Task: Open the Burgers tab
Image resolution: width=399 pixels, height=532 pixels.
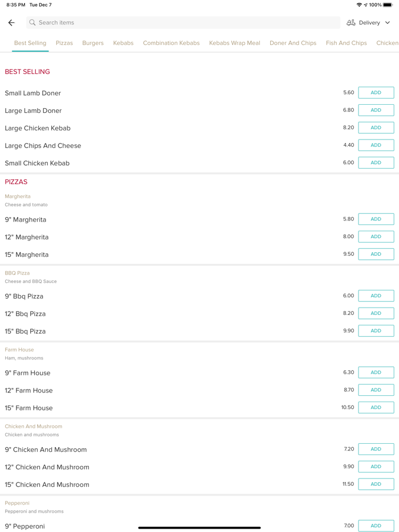Action: pos(93,43)
